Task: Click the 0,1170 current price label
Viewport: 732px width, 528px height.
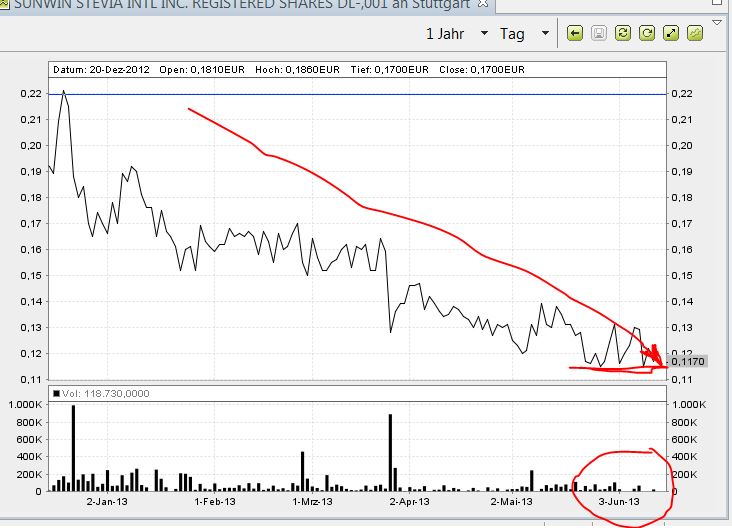Action: coord(687,361)
